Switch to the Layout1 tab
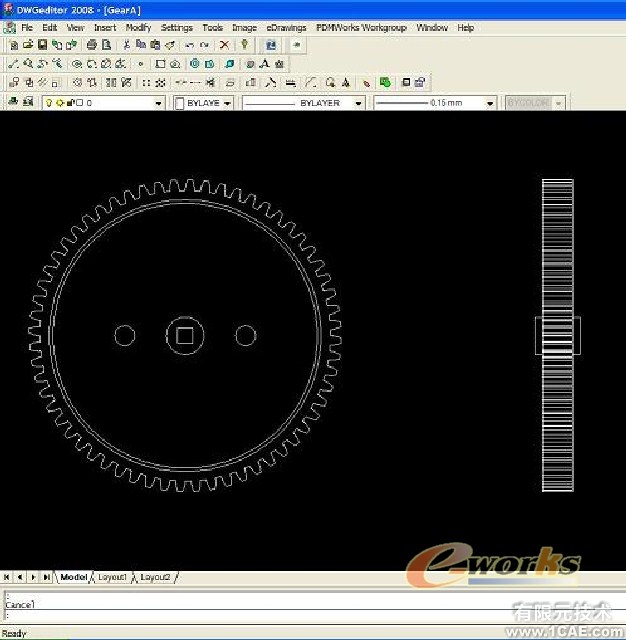Image resolution: width=626 pixels, height=640 pixels. (x=112, y=577)
